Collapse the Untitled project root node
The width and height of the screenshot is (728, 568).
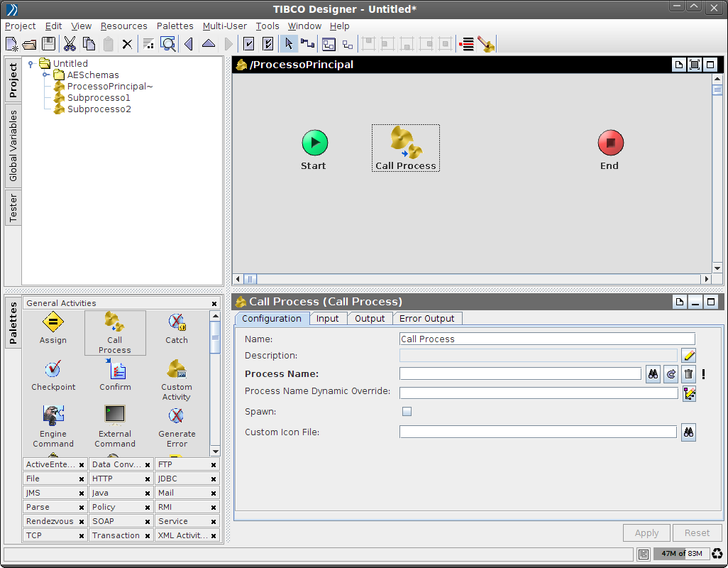31,64
